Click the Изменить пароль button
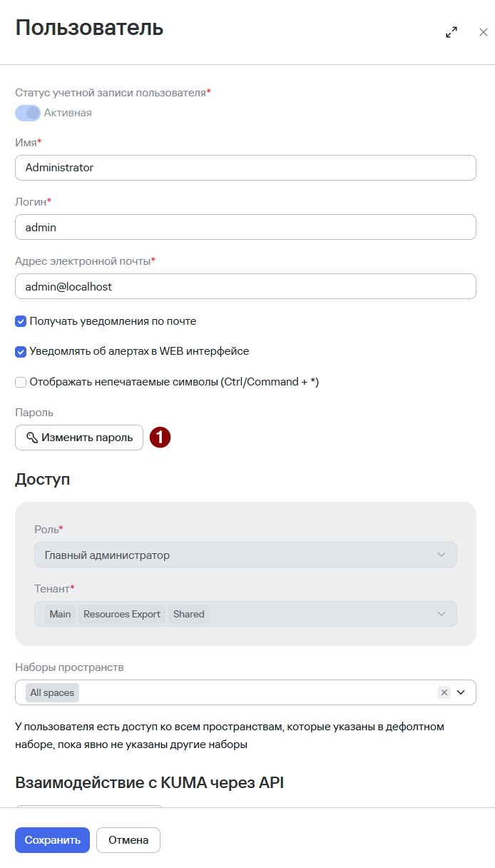 (79, 438)
